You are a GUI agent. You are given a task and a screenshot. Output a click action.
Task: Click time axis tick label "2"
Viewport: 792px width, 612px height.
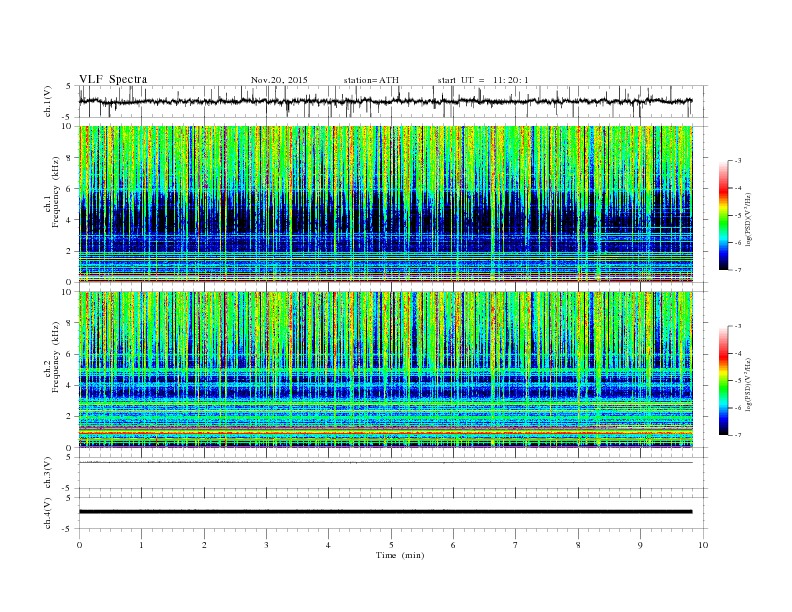(204, 545)
